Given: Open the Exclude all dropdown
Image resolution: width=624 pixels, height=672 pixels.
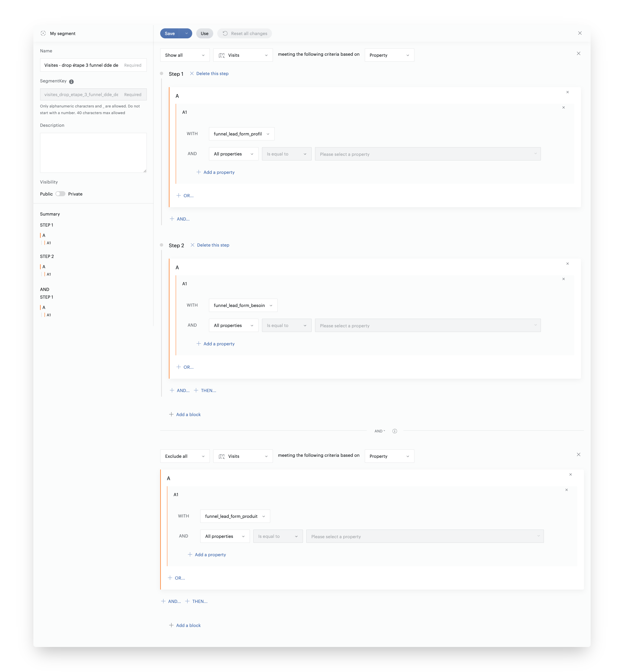Looking at the screenshot, I should click(x=185, y=456).
